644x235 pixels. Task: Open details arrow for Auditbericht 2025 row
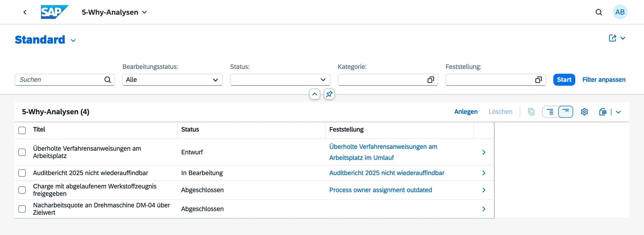pos(484,173)
